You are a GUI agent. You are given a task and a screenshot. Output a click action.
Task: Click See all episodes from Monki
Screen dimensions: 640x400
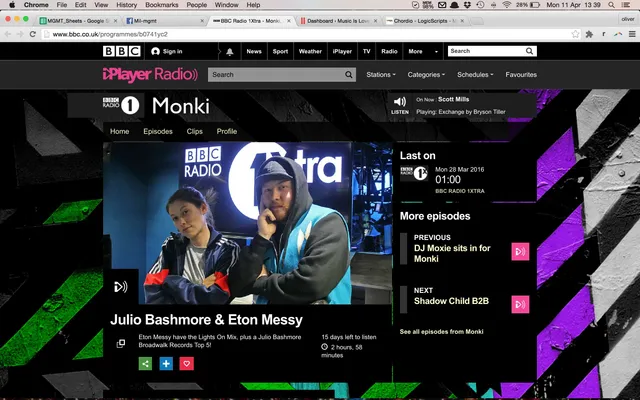point(442,332)
